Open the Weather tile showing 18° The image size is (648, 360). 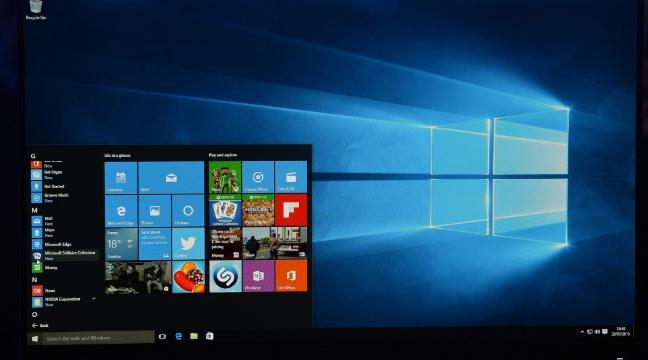point(121,244)
